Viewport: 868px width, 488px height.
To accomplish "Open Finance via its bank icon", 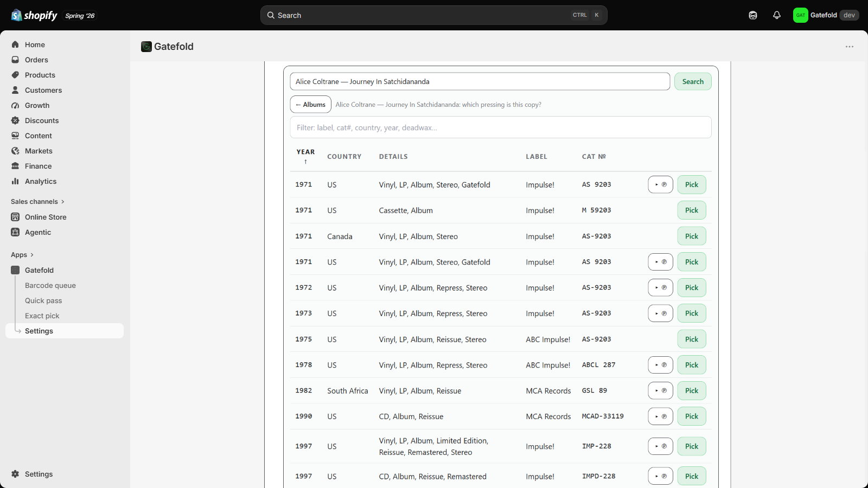I will (15, 166).
